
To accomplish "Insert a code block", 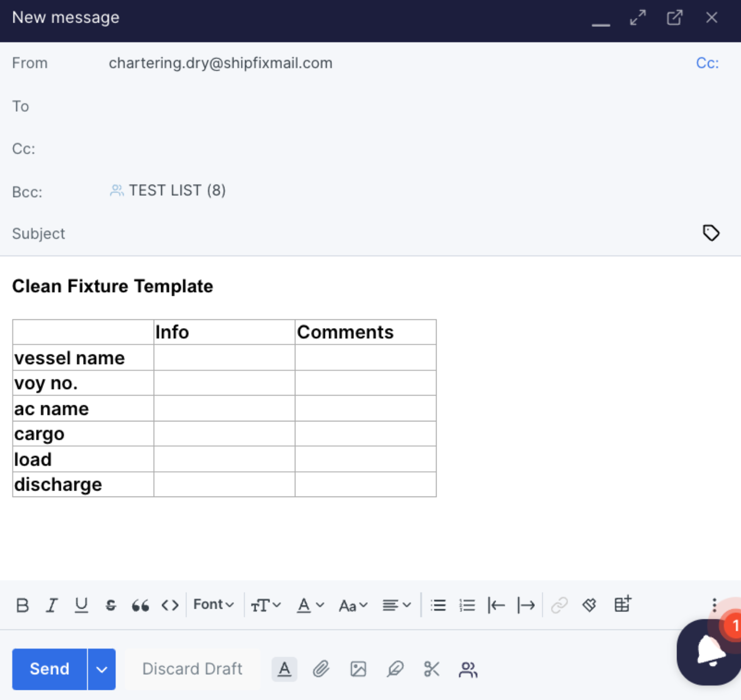I will 170,606.
